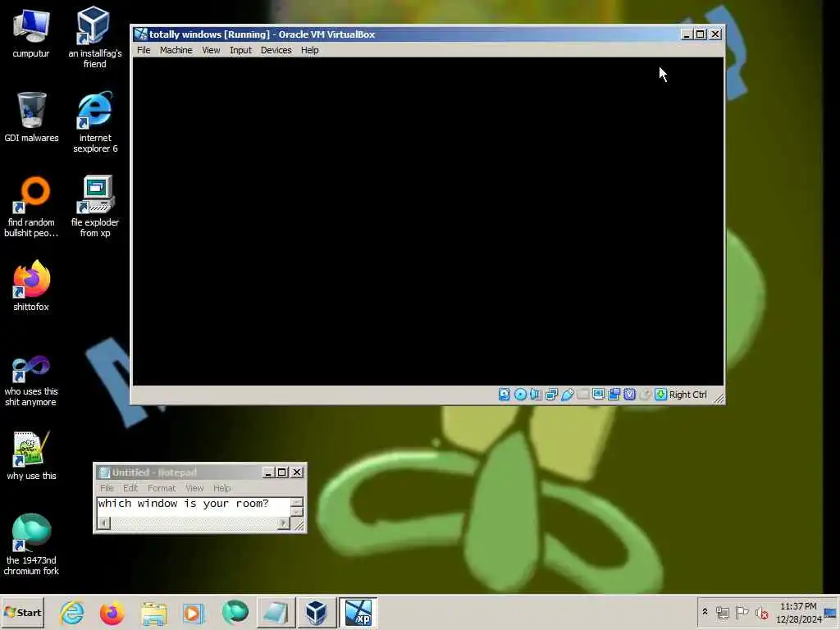Click the virtualization V icon in status bar
The height and width of the screenshot is (630, 840).
(629, 395)
